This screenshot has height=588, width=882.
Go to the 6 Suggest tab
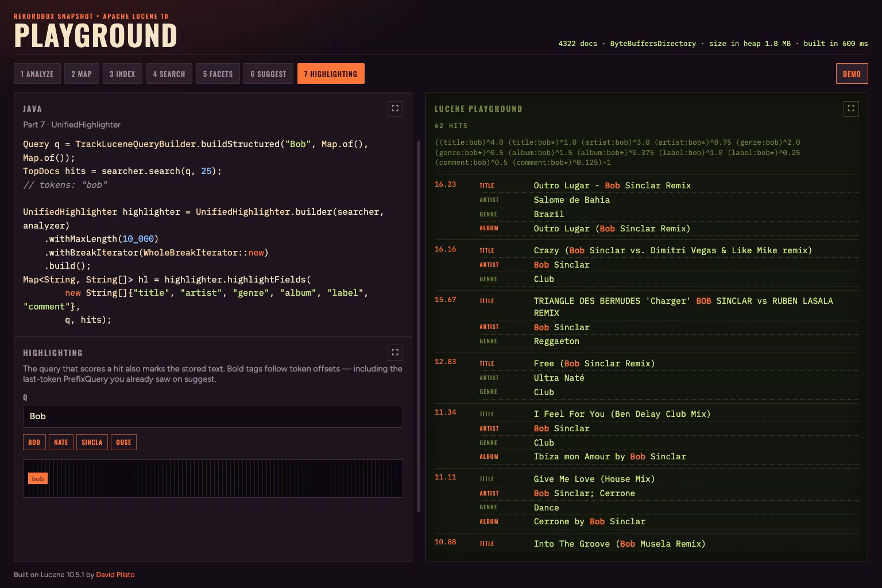268,73
